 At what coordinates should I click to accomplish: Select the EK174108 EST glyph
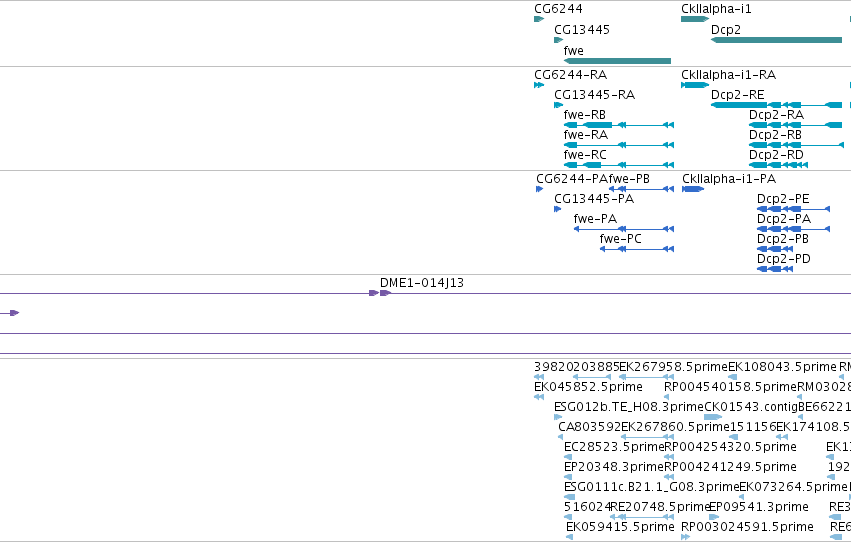coord(782,437)
